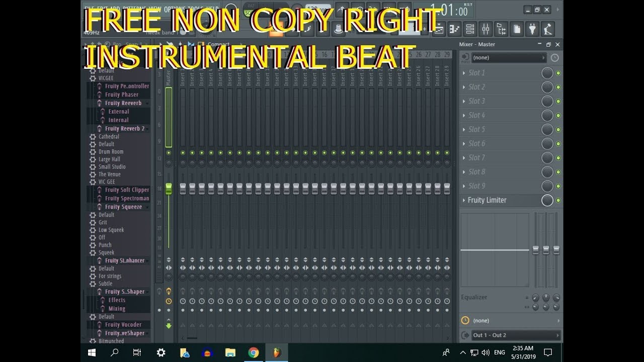Open Settings gear in taskbar
Screen dimensions: 644x362
tap(161, 352)
